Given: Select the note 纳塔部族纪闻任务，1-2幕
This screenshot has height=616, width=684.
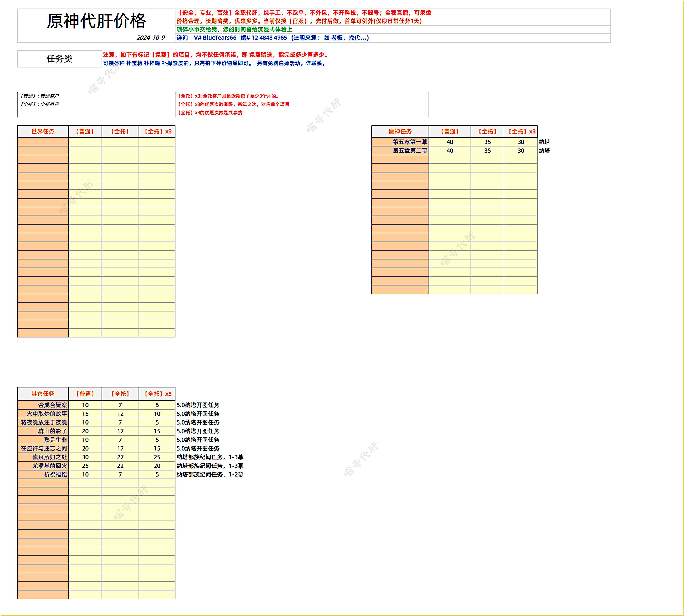Looking at the screenshot, I should point(210,474).
